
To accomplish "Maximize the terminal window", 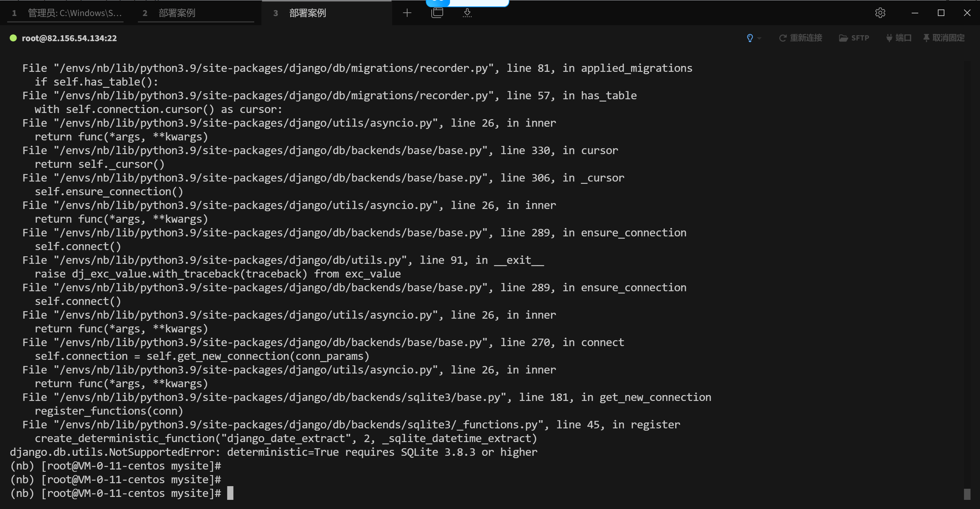I will point(941,13).
